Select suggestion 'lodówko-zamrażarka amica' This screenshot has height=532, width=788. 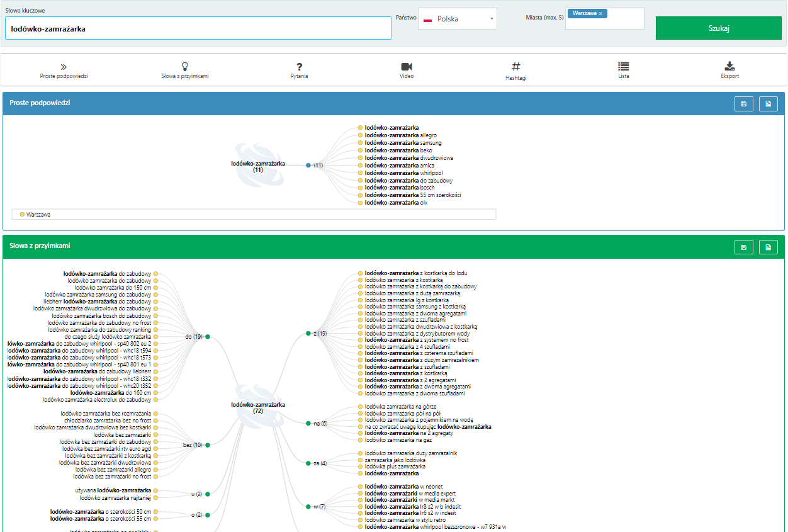tap(399, 165)
